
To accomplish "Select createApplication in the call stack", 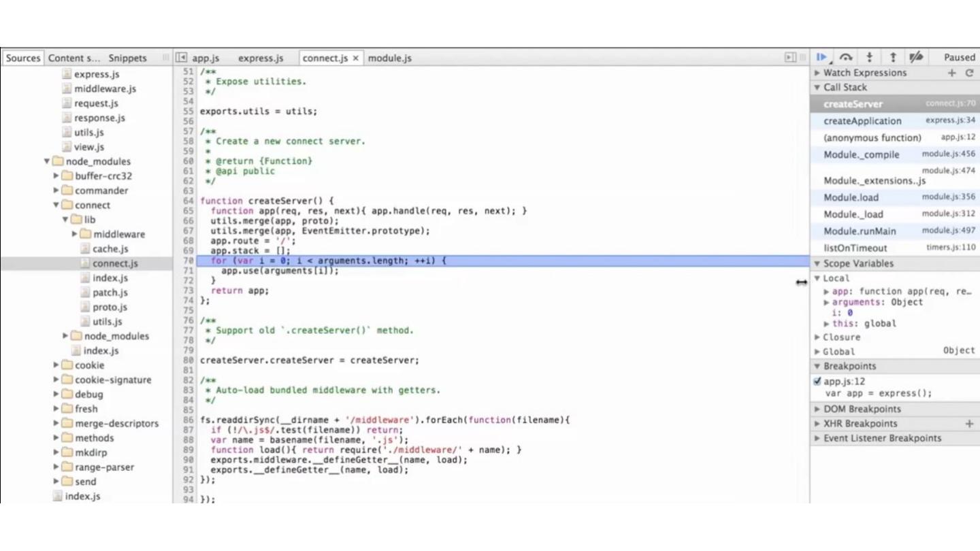I will click(862, 121).
